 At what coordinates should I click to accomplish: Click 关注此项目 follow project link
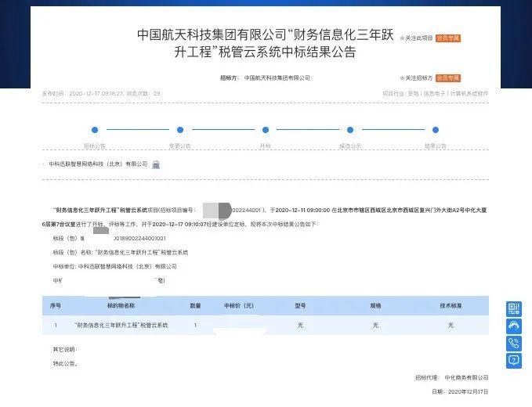click(419, 38)
